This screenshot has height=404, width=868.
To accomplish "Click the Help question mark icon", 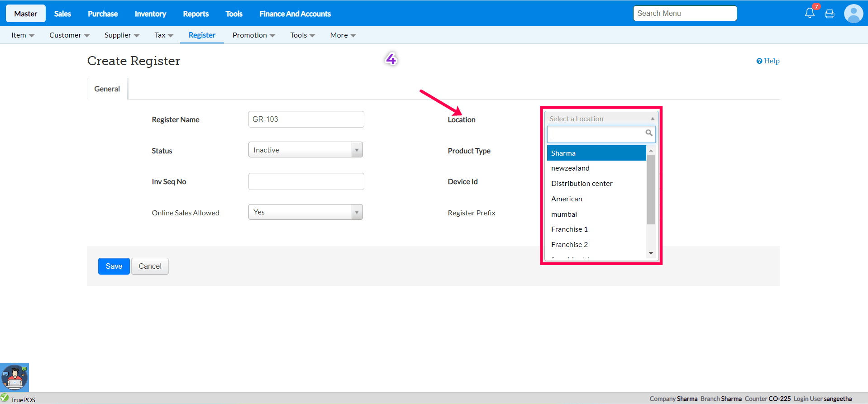I will click(759, 61).
